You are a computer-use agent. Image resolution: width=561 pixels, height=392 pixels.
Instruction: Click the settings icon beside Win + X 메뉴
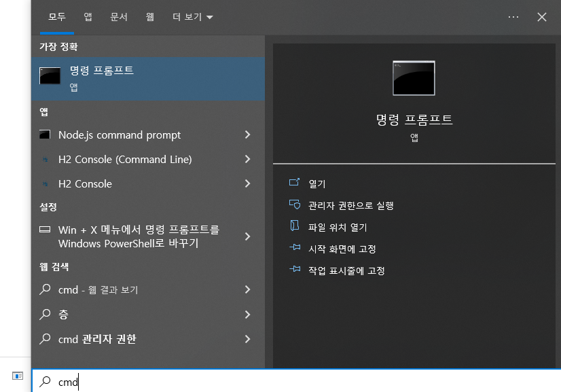pos(45,230)
